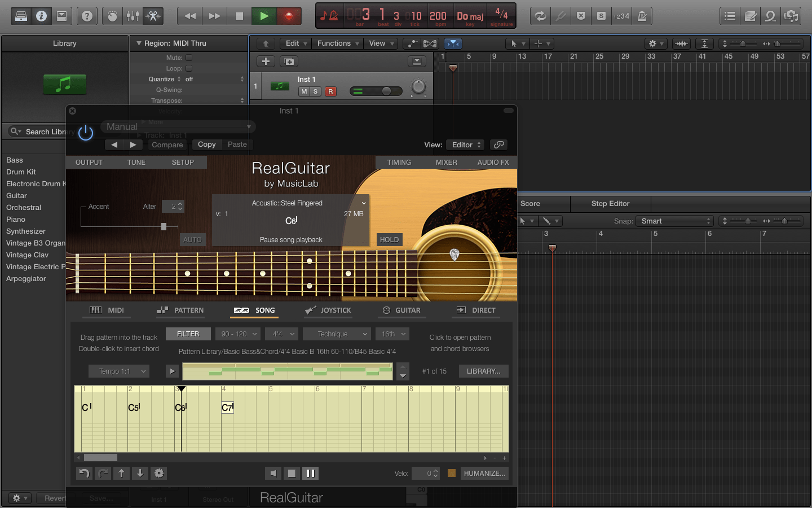Click the metronome icon in the control bar
This screenshot has width=812, height=508.
pyautogui.click(x=642, y=16)
